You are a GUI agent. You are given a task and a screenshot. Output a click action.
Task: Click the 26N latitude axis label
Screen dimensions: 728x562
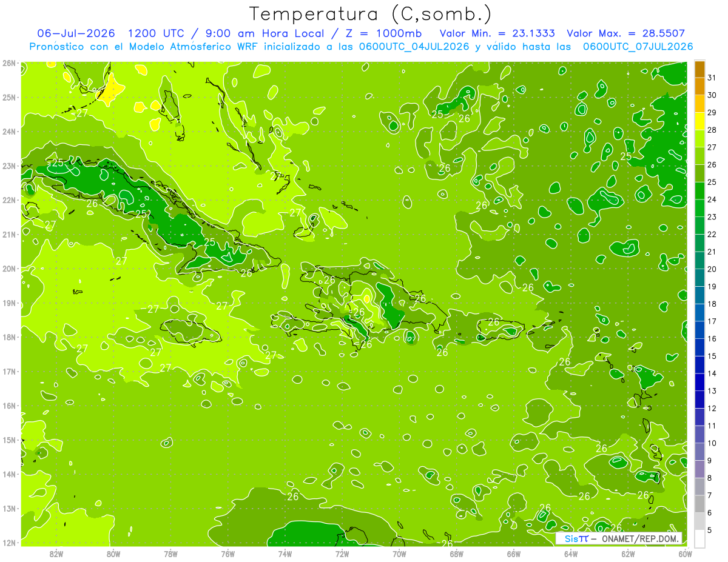[x=8, y=62]
